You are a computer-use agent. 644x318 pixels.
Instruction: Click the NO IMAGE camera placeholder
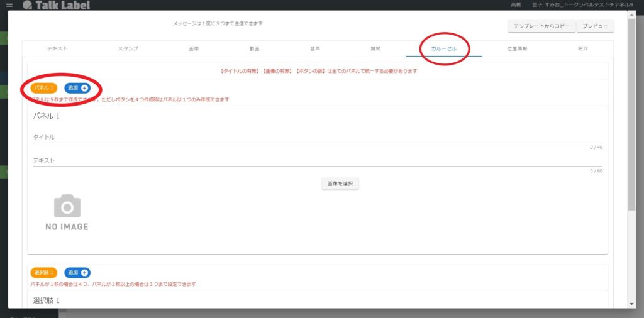[67, 212]
